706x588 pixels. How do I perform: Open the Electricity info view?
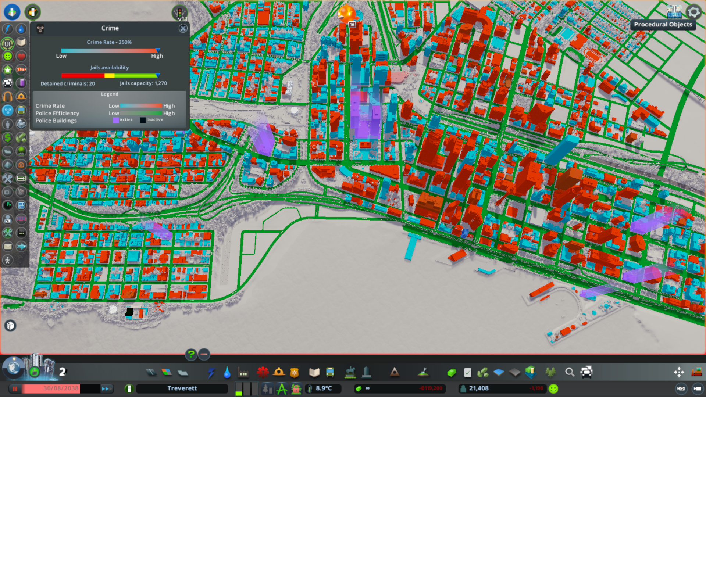[7, 29]
